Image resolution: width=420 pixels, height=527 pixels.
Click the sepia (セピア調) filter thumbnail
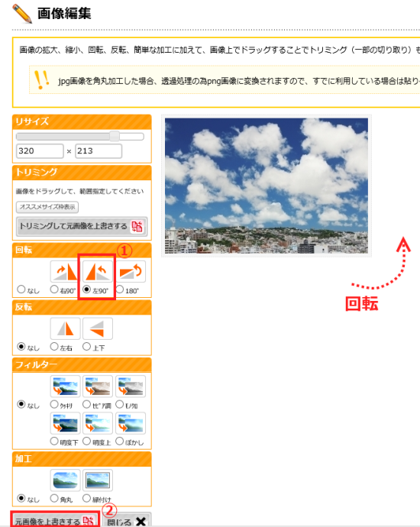click(98, 386)
